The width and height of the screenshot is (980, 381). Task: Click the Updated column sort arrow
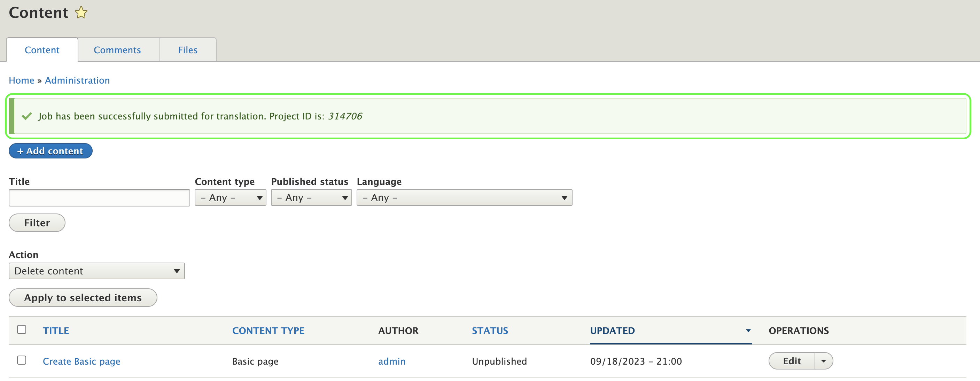pyautogui.click(x=748, y=331)
